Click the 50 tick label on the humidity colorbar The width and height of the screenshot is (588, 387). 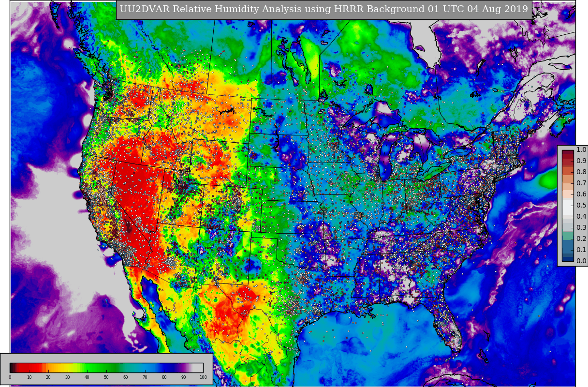[106, 377]
